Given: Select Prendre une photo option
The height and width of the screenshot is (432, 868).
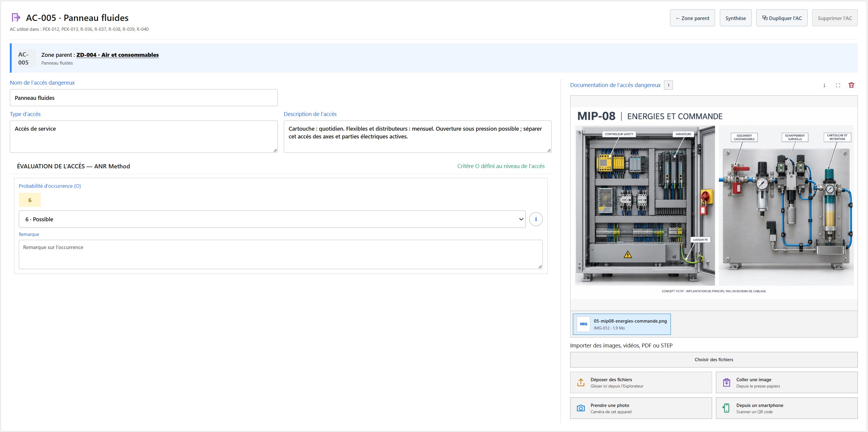Looking at the screenshot, I should point(641,408).
